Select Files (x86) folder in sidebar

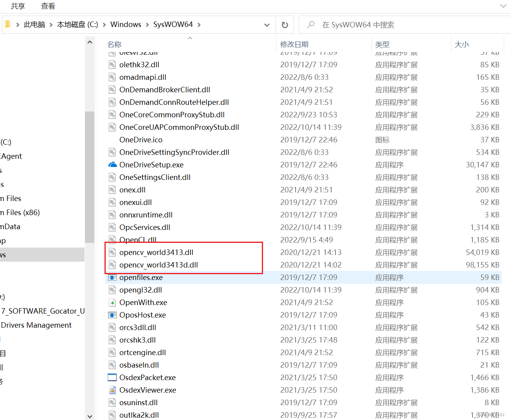tap(20, 212)
